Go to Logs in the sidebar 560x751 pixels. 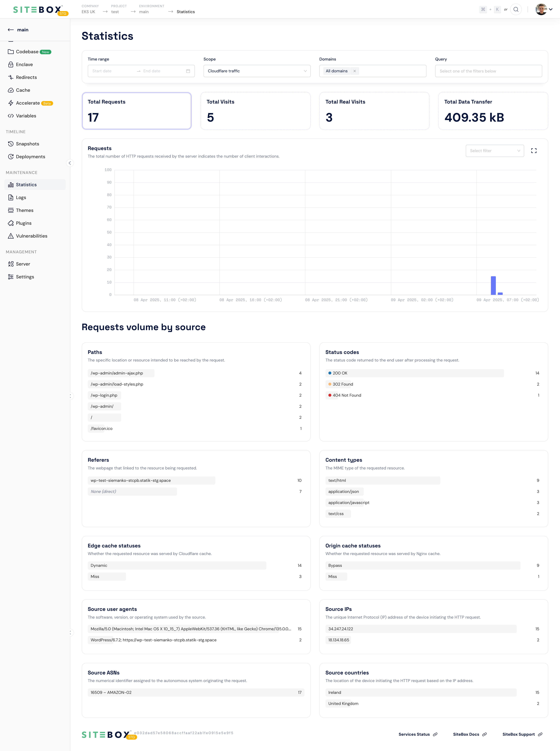coord(35,198)
